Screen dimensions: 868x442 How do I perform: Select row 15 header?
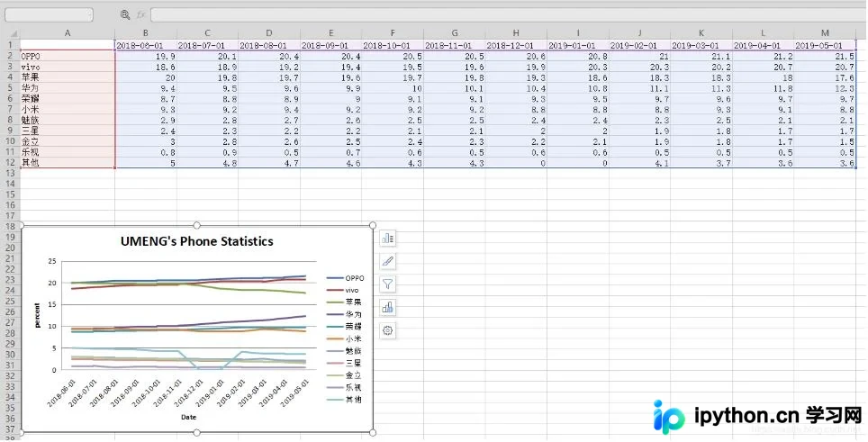(10, 194)
